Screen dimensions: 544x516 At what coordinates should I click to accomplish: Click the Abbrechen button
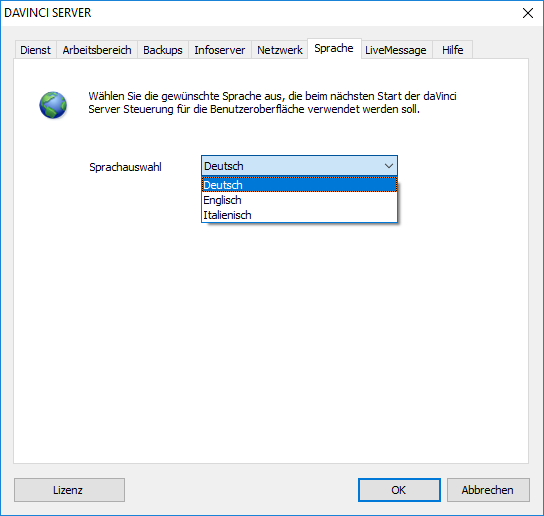[x=488, y=490]
